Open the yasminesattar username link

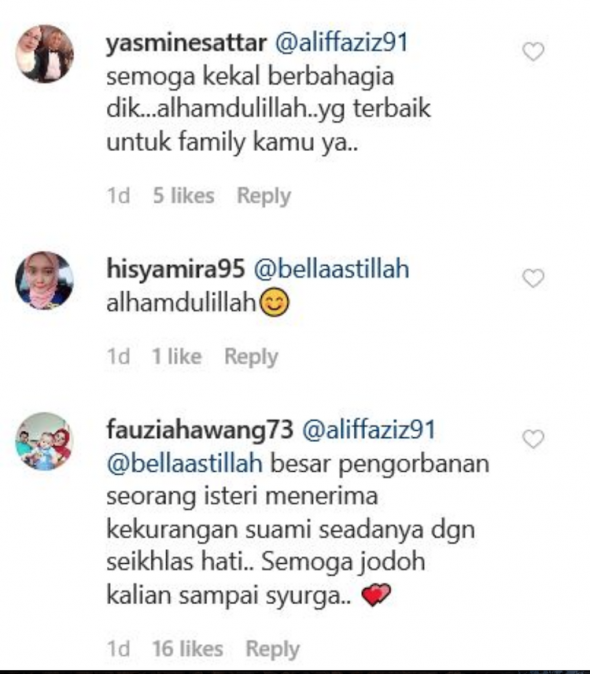(x=186, y=43)
